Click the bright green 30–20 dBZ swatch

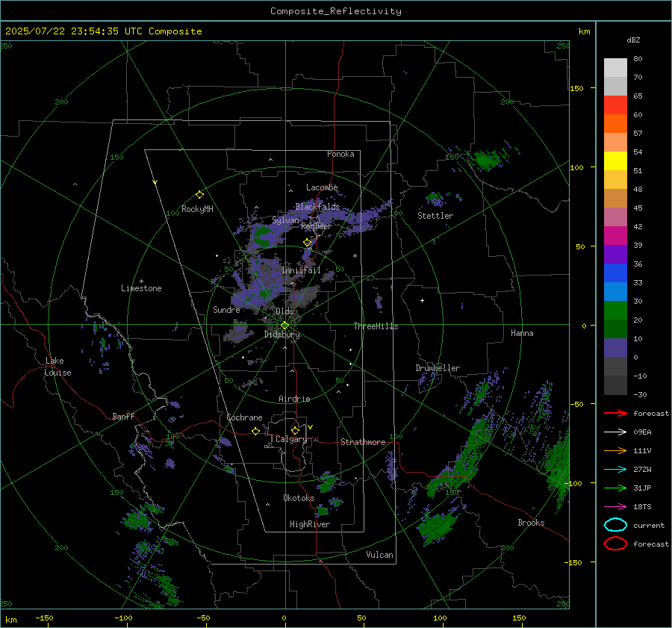(x=615, y=311)
